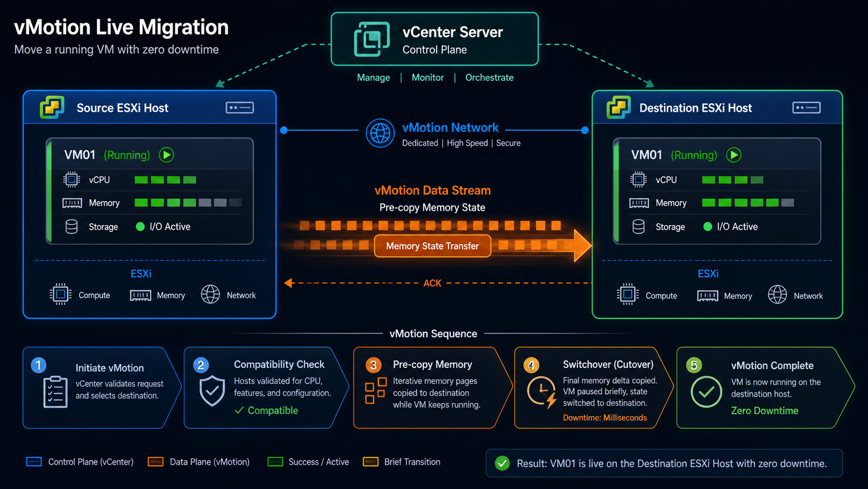Click the Network globe icon under source ESXi

[210, 294]
